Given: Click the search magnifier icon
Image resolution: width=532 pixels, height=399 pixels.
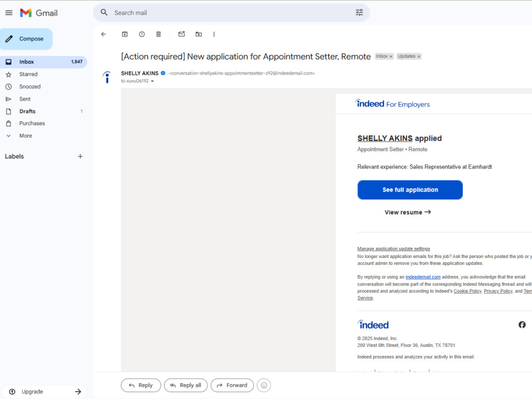Looking at the screenshot, I should pyautogui.click(x=104, y=13).
